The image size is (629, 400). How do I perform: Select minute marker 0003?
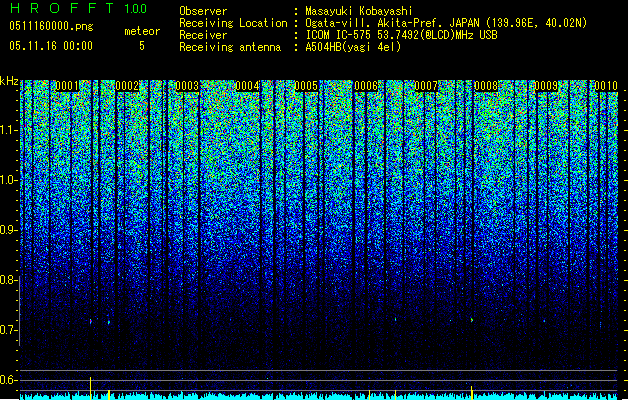click(187, 86)
